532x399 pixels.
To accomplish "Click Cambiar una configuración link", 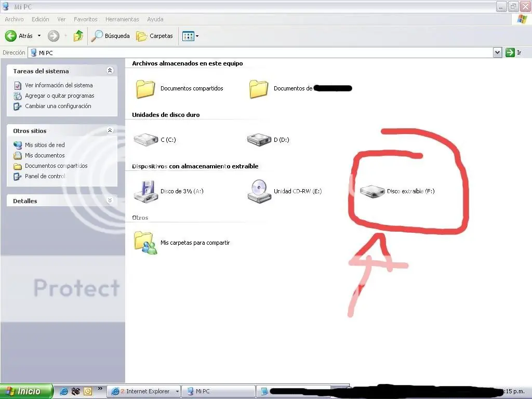I will click(x=58, y=106).
